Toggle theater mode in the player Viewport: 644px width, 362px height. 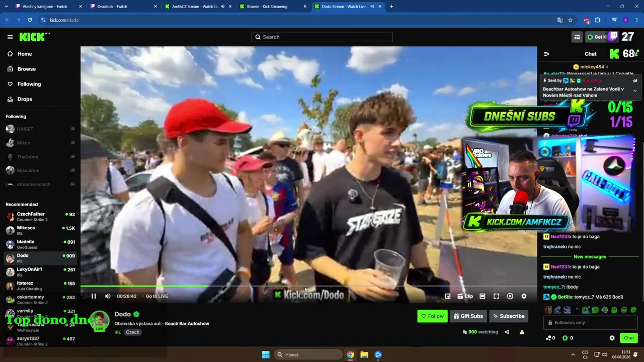(482, 296)
